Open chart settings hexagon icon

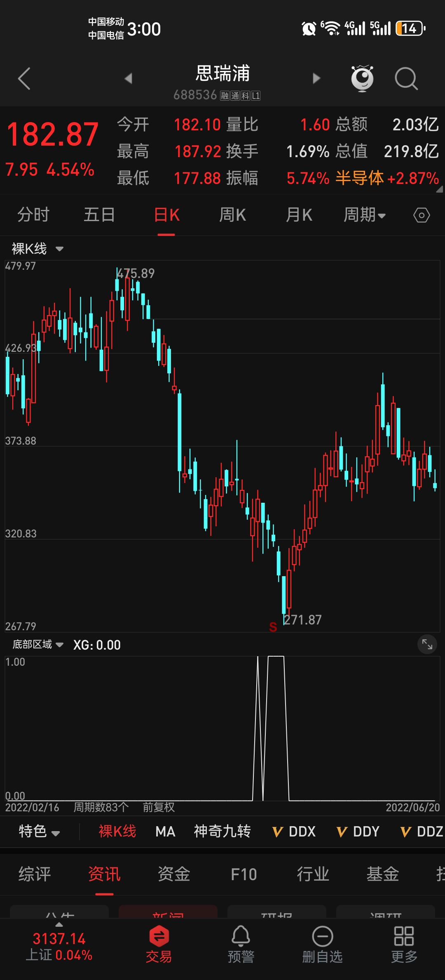(x=422, y=215)
